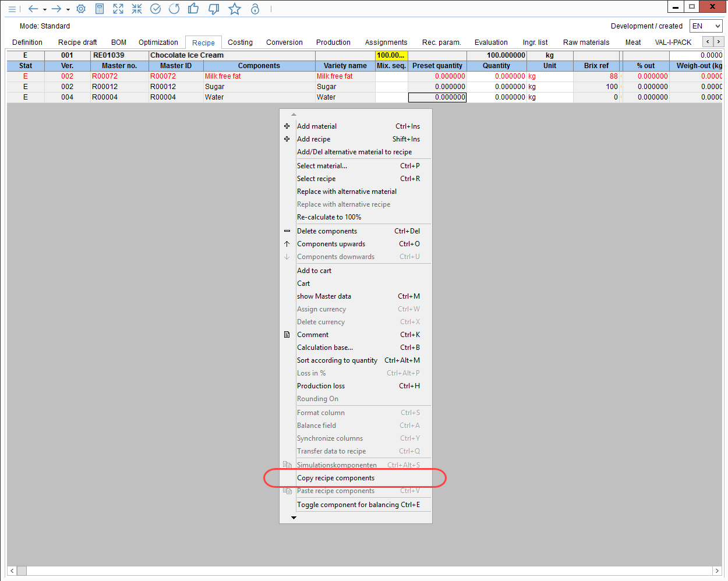Viewport: 728px width, 581px height.
Task: Click the horizontal scrollbar left arrow
Action: click(x=12, y=571)
